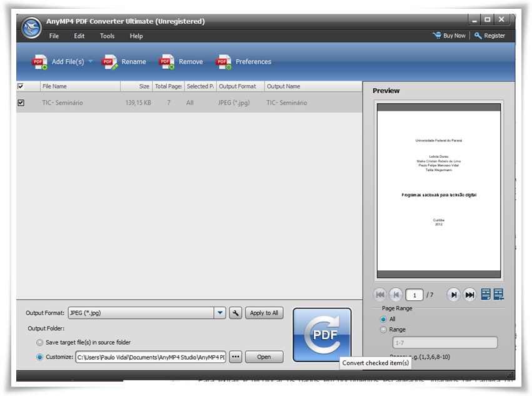Select the Range page range radio
532x396 pixels.
pyautogui.click(x=383, y=330)
